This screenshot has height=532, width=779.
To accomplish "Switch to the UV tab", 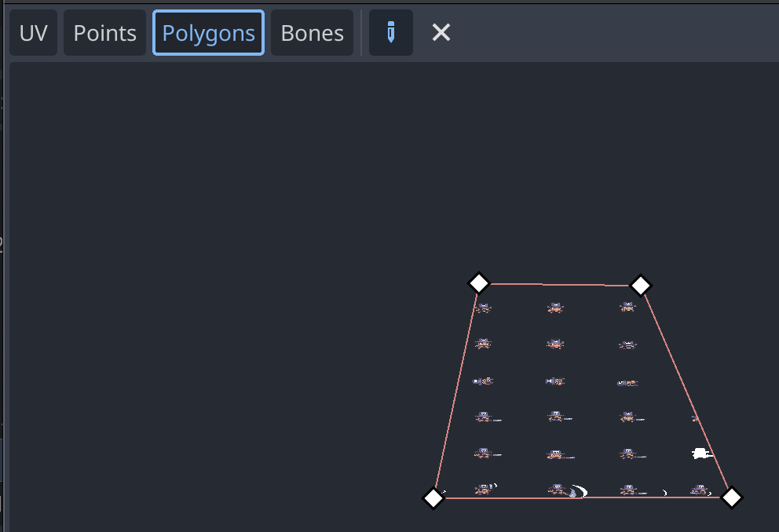I will coord(33,32).
